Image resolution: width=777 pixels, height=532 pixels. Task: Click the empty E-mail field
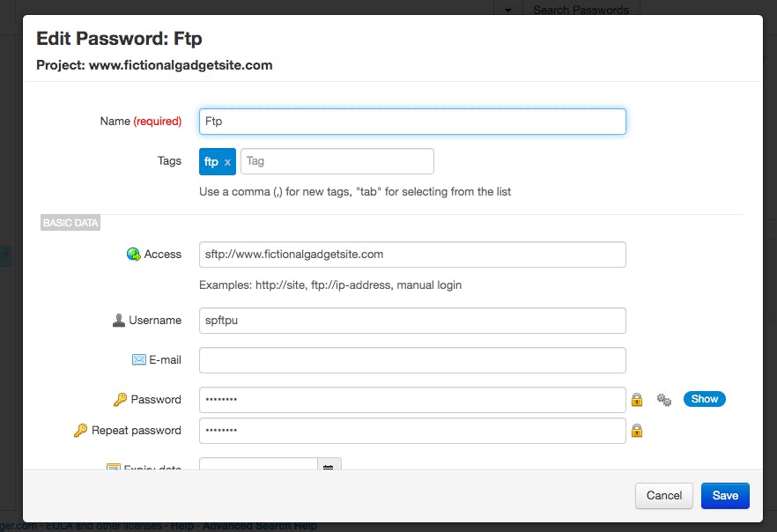tap(412, 360)
